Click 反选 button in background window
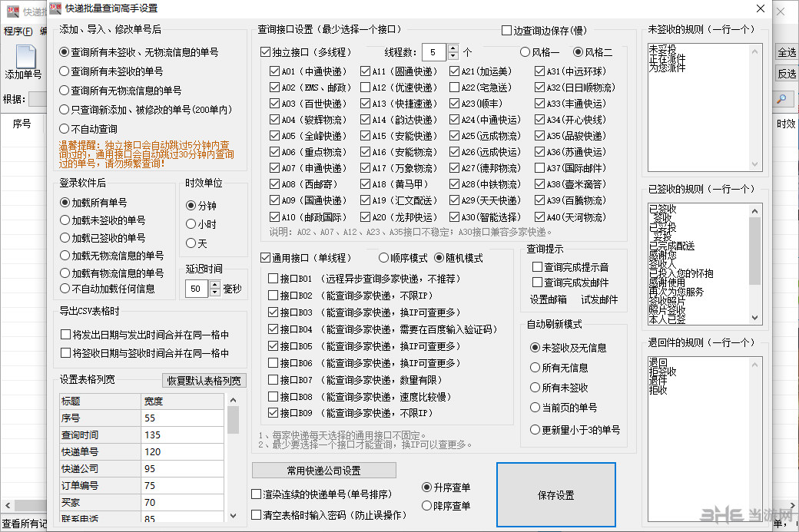The width and height of the screenshot is (799, 532). click(786, 74)
